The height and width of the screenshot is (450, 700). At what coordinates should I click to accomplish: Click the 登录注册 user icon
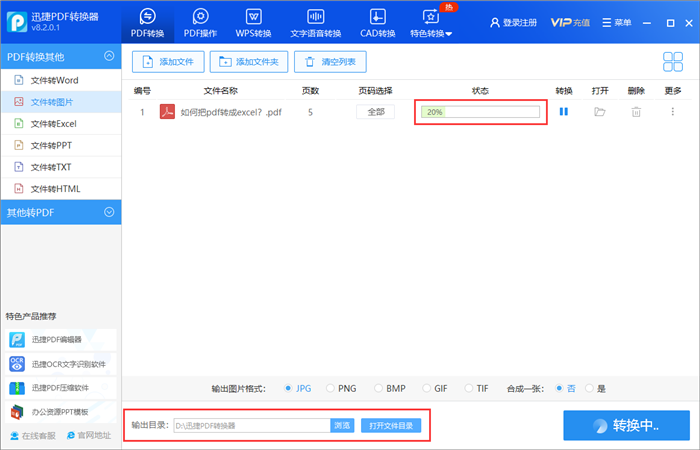pyautogui.click(x=495, y=23)
